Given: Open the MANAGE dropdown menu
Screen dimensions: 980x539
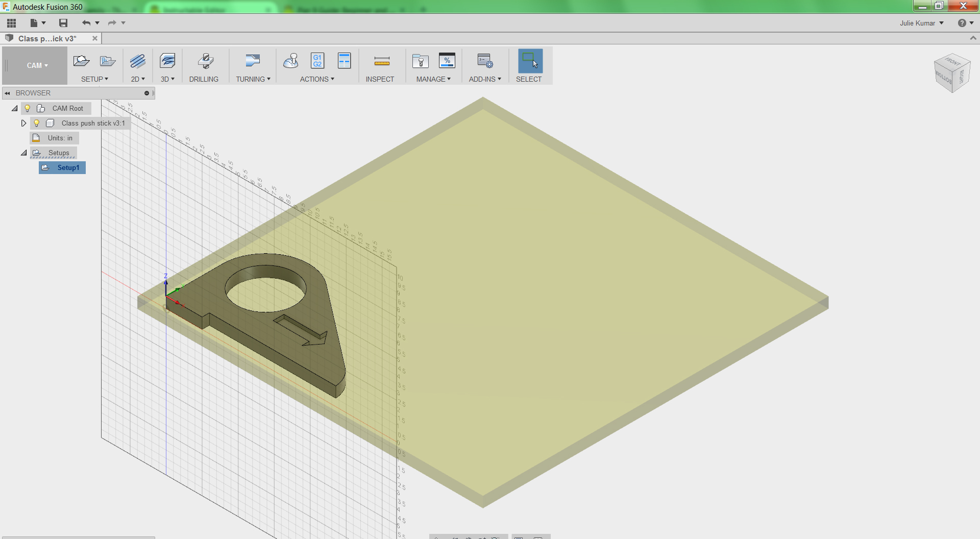Looking at the screenshot, I should tap(433, 79).
